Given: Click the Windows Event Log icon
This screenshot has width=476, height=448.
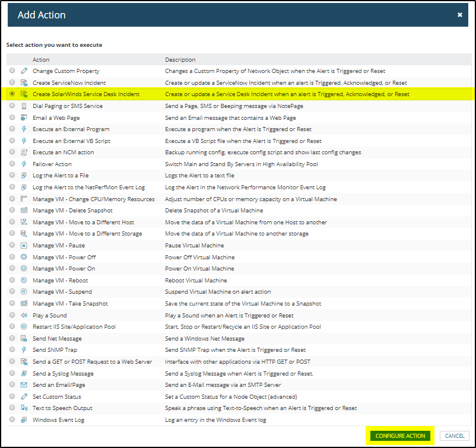Looking at the screenshot, I should (x=24, y=420).
